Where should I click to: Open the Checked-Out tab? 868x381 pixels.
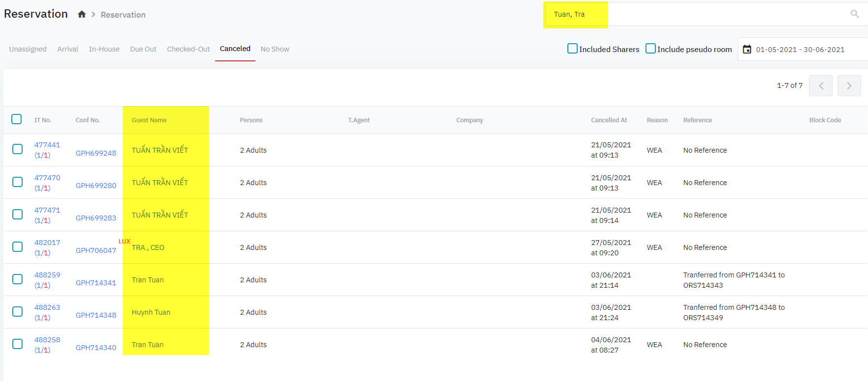point(188,49)
